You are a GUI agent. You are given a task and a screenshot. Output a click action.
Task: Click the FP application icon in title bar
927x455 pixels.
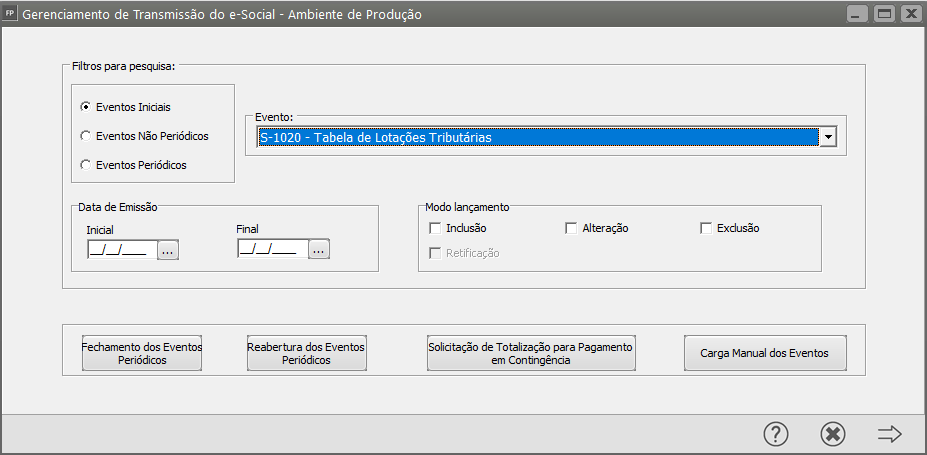pos(11,14)
